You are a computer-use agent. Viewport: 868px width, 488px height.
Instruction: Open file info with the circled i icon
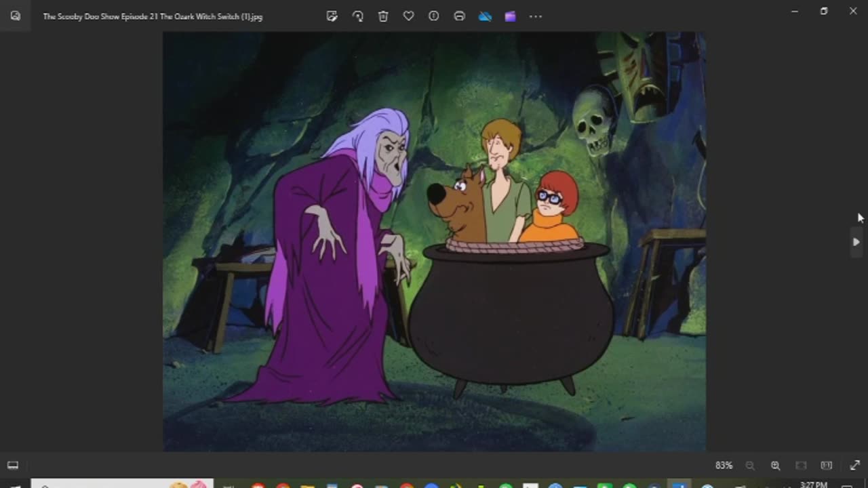[x=434, y=16]
